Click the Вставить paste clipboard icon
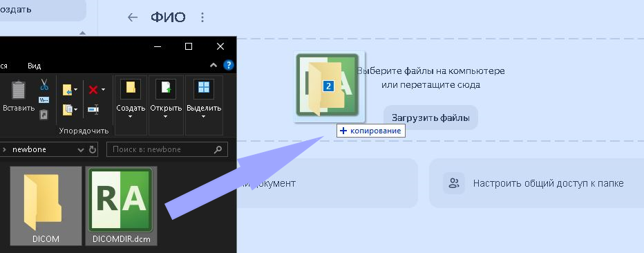The height and width of the screenshot is (253, 644). tap(19, 90)
